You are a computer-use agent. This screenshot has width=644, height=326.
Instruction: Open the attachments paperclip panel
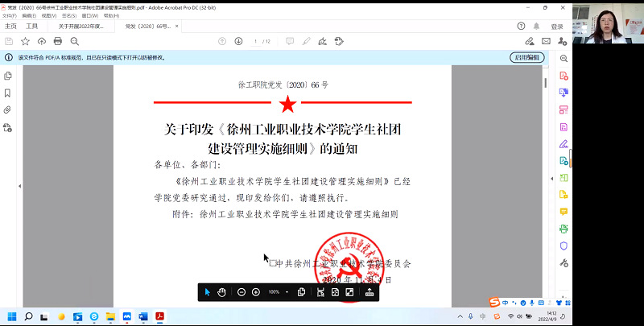coord(8,109)
